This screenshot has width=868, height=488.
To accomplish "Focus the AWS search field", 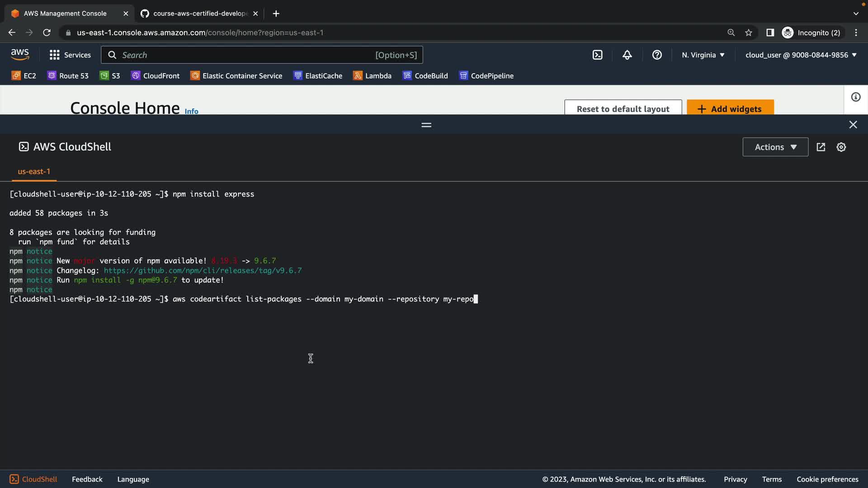I will click(x=244, y=55).
